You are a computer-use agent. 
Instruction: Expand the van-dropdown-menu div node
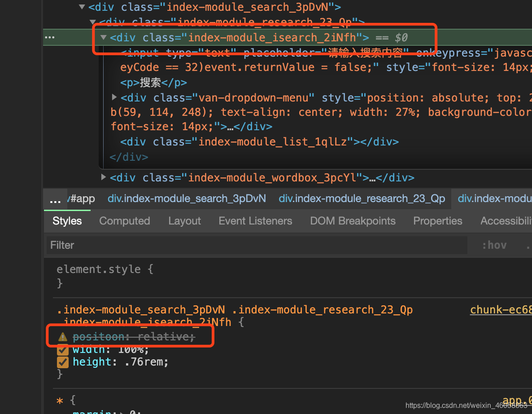114,97
